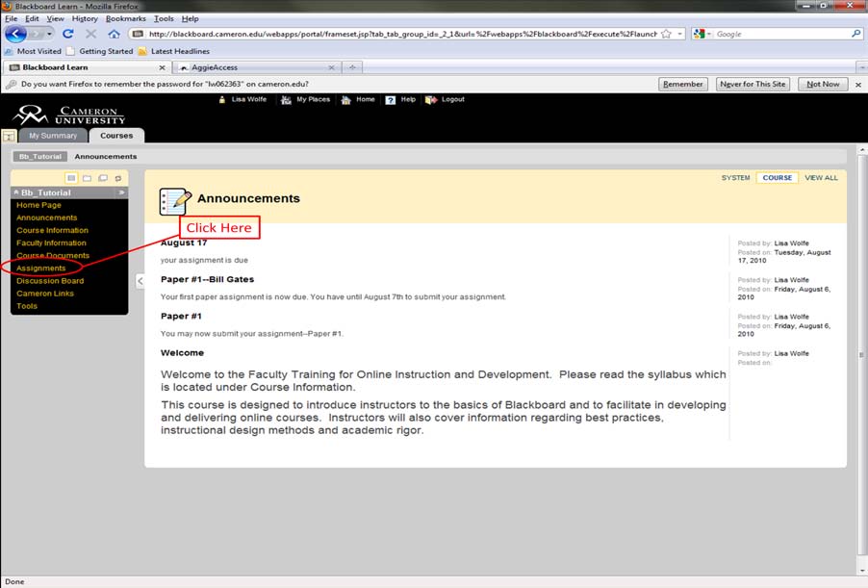This screenshot has height=588, width=868.
Task: Select the folder view icon in course menu
Action: coord(87,178)
